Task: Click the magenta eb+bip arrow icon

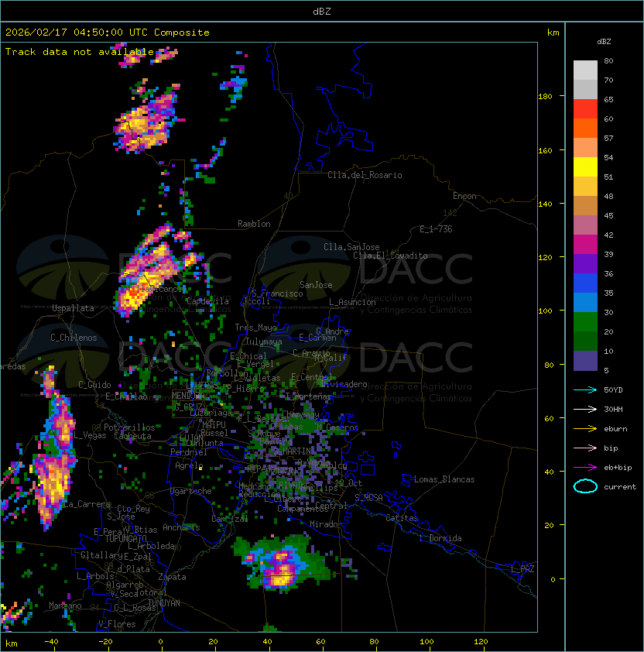Action: click(585, 468)
